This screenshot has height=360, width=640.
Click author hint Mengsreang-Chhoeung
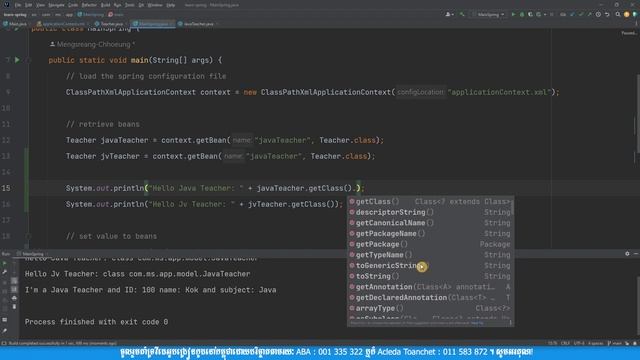coord(93,44)
